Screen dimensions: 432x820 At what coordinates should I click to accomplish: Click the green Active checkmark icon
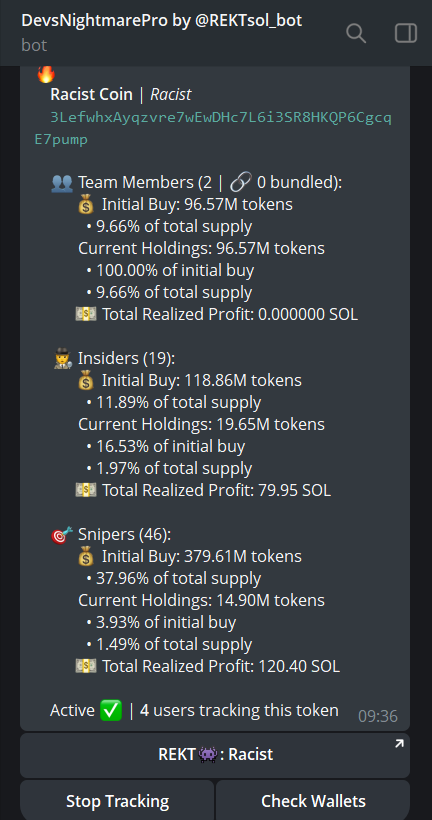[110, 711]
